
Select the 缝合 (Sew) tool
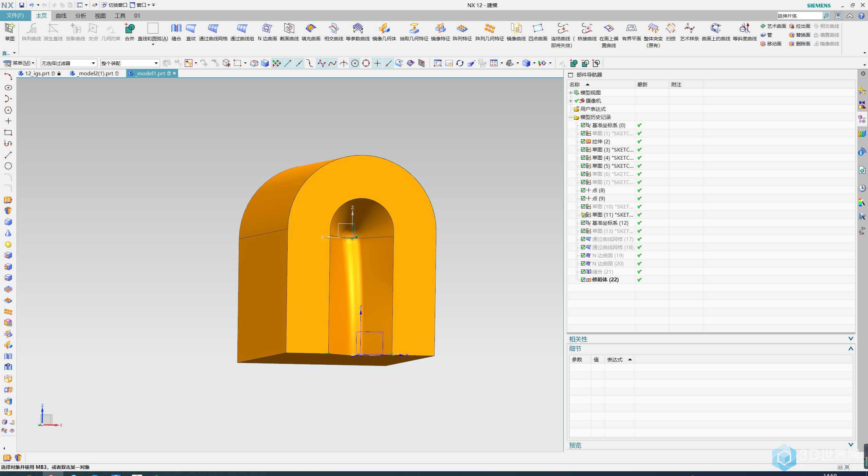coord(176,32)
